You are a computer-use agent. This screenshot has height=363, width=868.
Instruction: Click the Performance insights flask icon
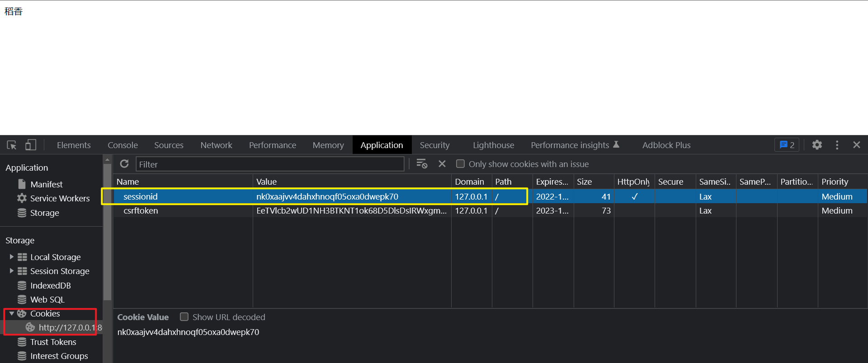click(x=616, y=144)
